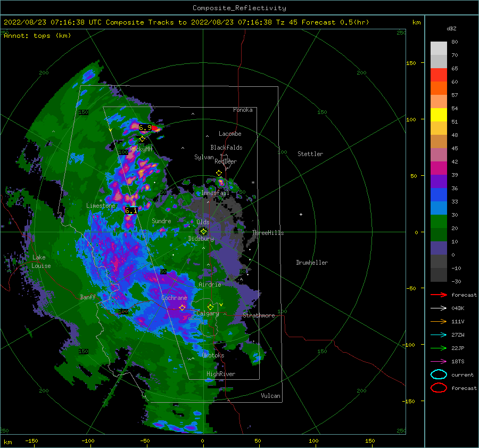Pick the bright green swatch between 30 and 20
Screen dimensions: 479x448
(439, 222)
